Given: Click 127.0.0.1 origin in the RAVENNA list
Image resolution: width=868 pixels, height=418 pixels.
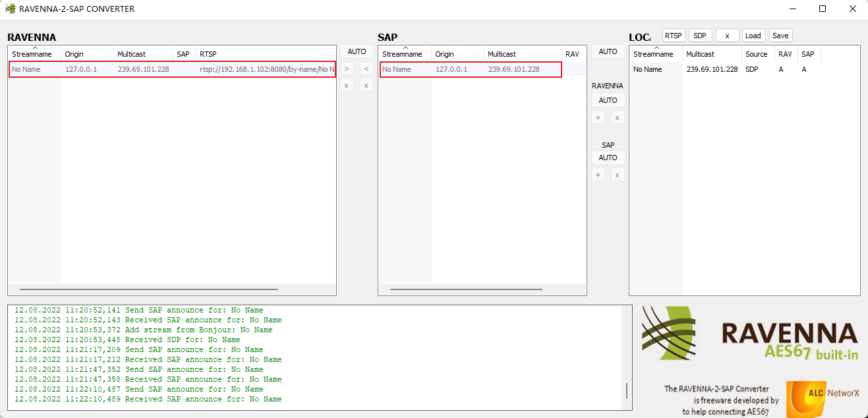Looking at the screenshot, I should click(x=81, y=69).
